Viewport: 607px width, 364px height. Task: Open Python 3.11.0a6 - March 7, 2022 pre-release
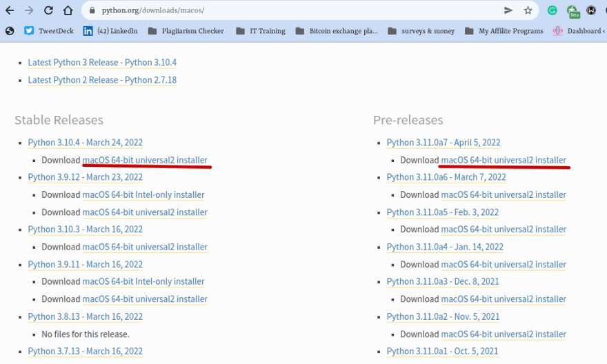tap(446, 177)
